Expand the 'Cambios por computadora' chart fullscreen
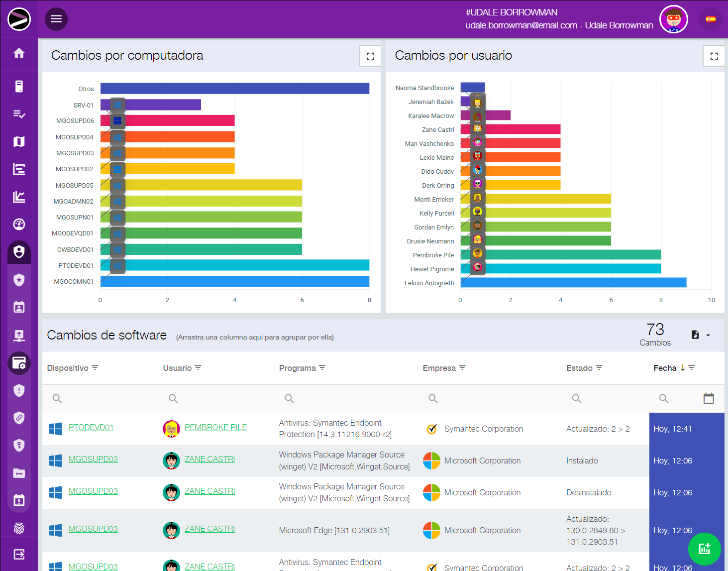728x571 pixels. (370, 56)
